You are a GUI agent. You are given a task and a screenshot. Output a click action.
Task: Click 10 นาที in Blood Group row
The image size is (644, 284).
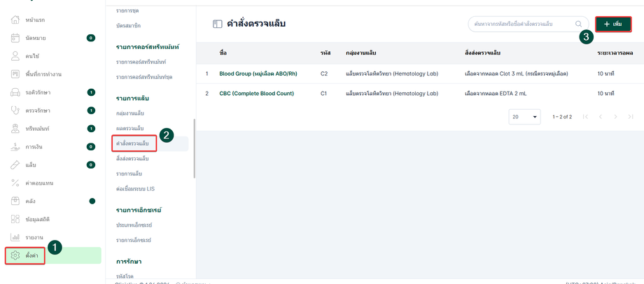605,74
